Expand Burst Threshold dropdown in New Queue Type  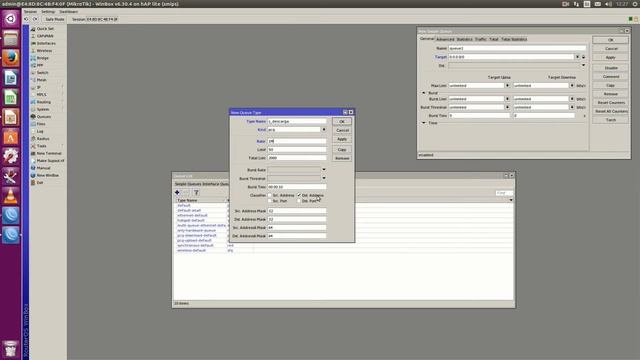click(x=324, y=178)
